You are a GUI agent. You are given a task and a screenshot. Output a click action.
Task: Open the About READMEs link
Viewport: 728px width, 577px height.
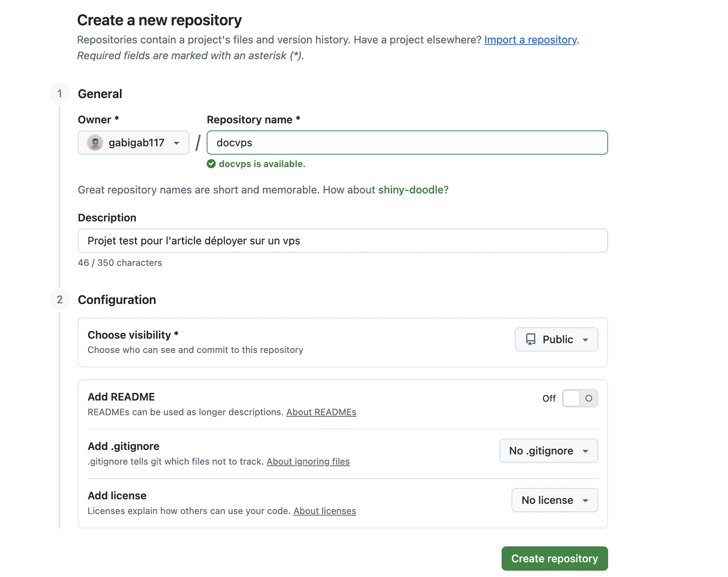[x=321, y=412]
